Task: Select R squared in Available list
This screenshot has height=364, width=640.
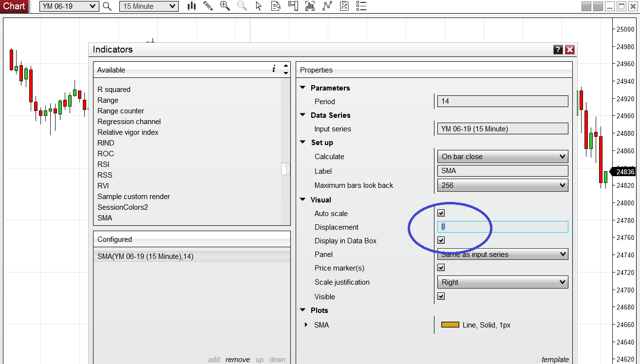Action: point(114,90)
